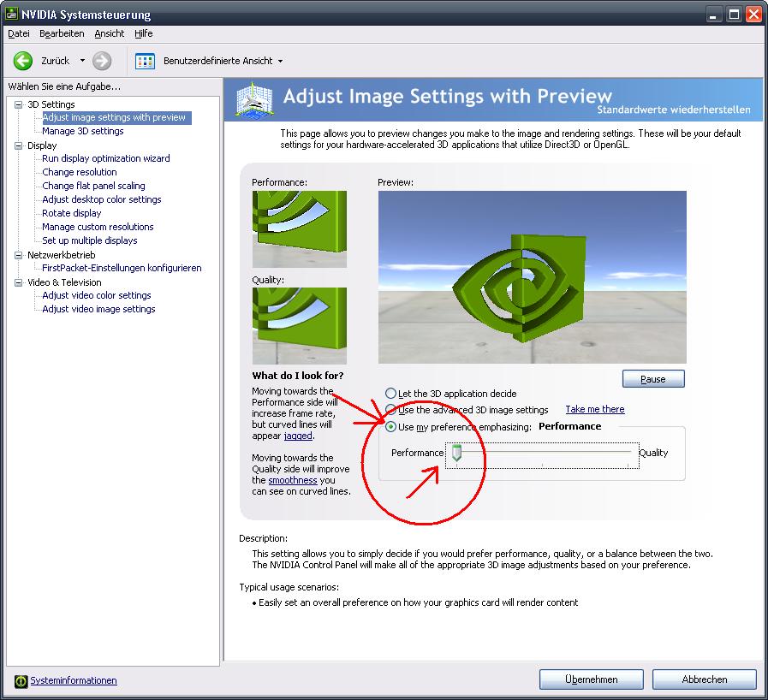Open 'Manage 3D settings' tree item
Image resolution: width=768 pixels, height=700 pixels.
[x=83, y=131]
